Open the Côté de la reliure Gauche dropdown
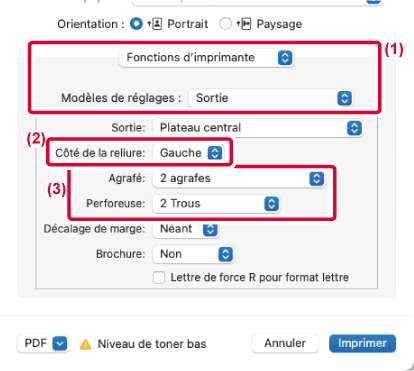 click(188, 153)
